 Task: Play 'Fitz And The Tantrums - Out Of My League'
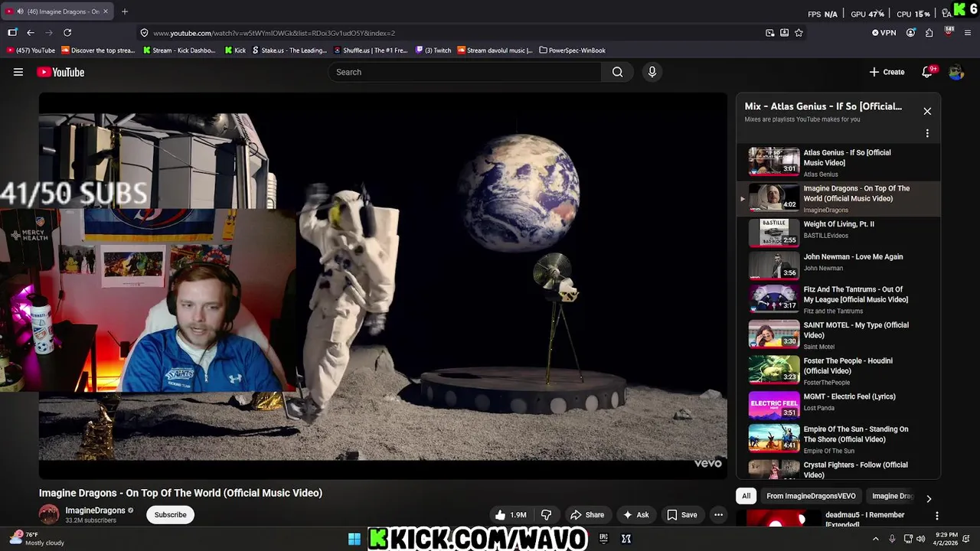[x=838, y=299]
